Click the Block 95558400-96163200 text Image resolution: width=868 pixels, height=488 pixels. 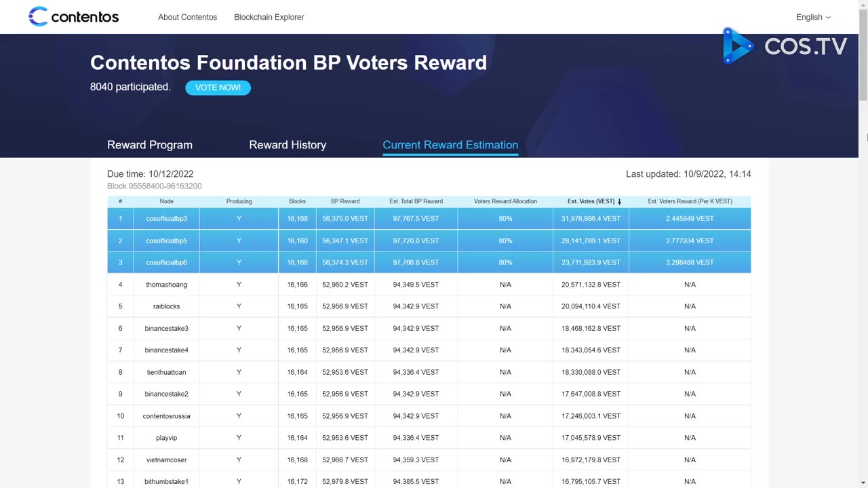(x=155, y=186)
